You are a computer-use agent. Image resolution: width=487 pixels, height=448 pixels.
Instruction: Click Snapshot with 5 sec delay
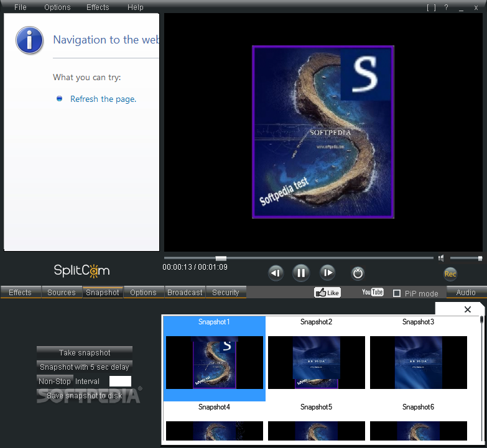[x=85, y=367]
